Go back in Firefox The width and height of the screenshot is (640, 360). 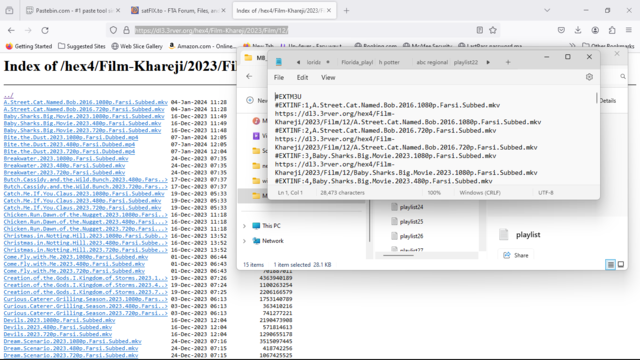tap(11, 30)
